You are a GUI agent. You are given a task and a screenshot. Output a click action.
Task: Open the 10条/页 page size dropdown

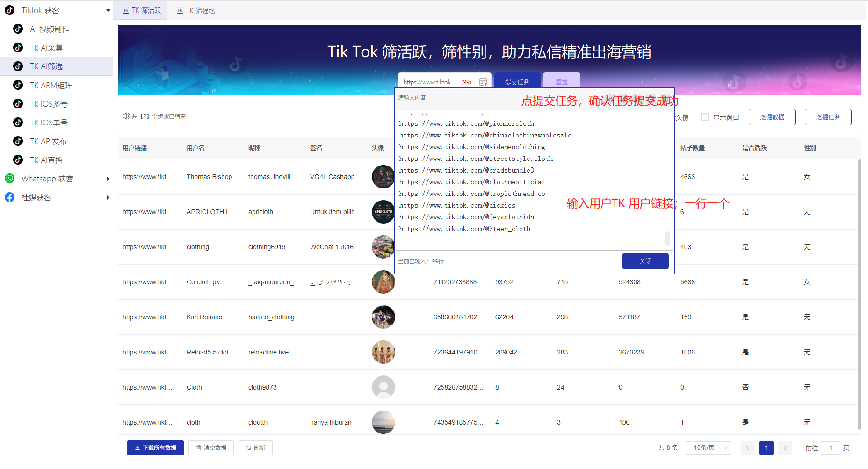[x=708, y=447]
